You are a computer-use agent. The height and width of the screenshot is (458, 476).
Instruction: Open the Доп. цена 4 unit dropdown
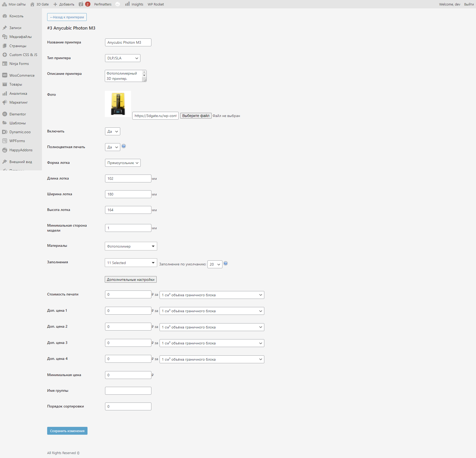tap(212, 359)
